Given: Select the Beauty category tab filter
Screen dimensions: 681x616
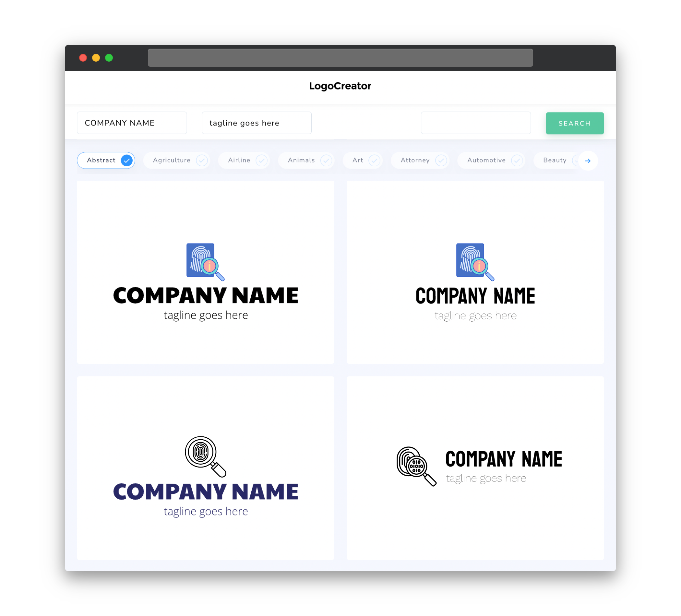Looking at the screenshot, I should [555, 160].
